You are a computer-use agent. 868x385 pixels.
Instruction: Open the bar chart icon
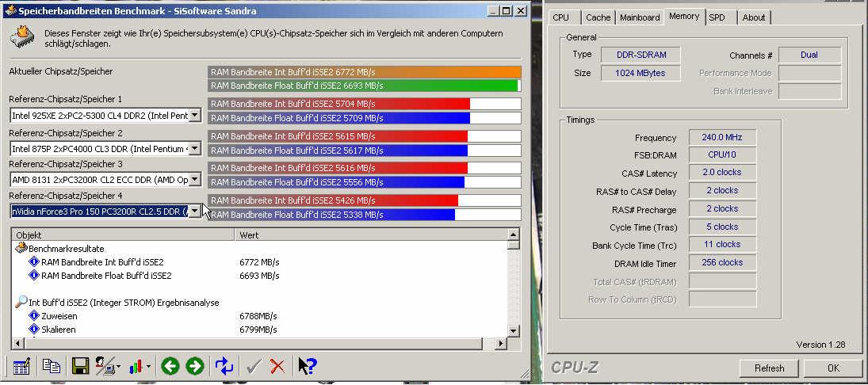[x=136, y=367]
